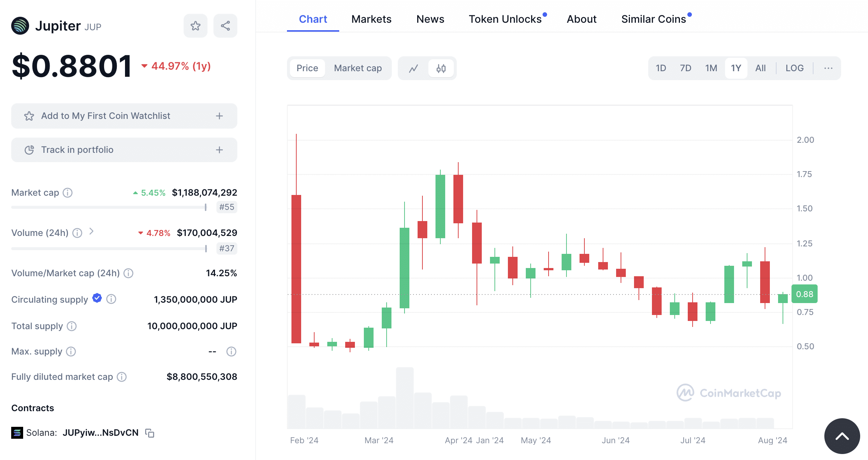Click the Contracts section heading
This screenshot has height=460, width=868.
[33, 408]
